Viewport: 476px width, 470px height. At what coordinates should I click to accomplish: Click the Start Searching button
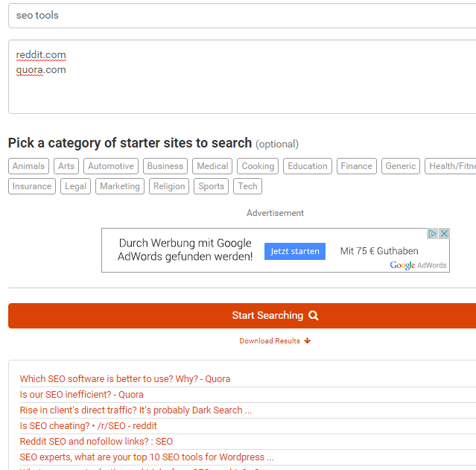[242, 316]
